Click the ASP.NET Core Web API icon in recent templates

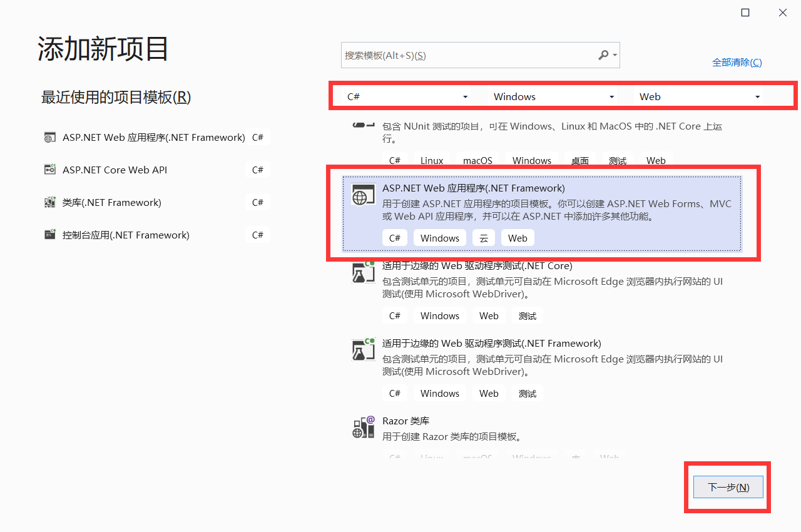49,170
